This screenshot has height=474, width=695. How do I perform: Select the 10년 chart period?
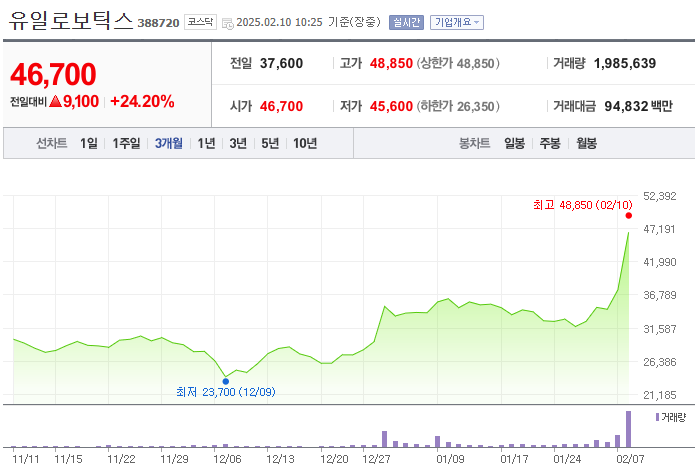(305, 143)
